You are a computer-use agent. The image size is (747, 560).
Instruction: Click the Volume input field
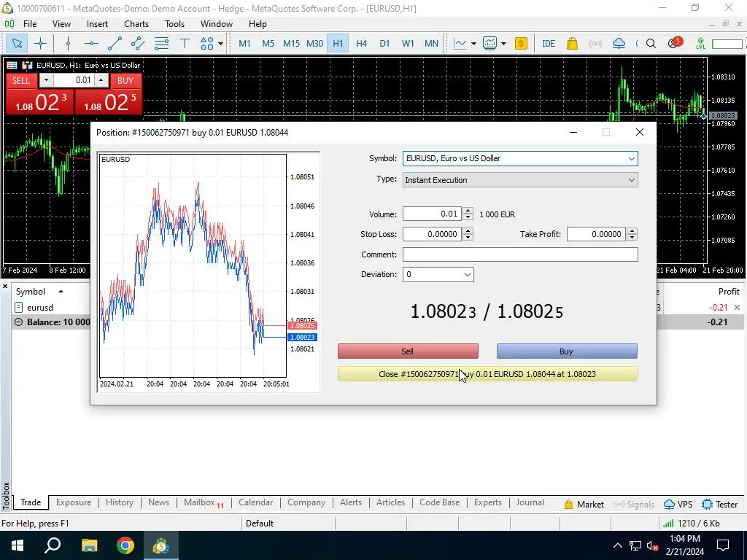(432, 214)
